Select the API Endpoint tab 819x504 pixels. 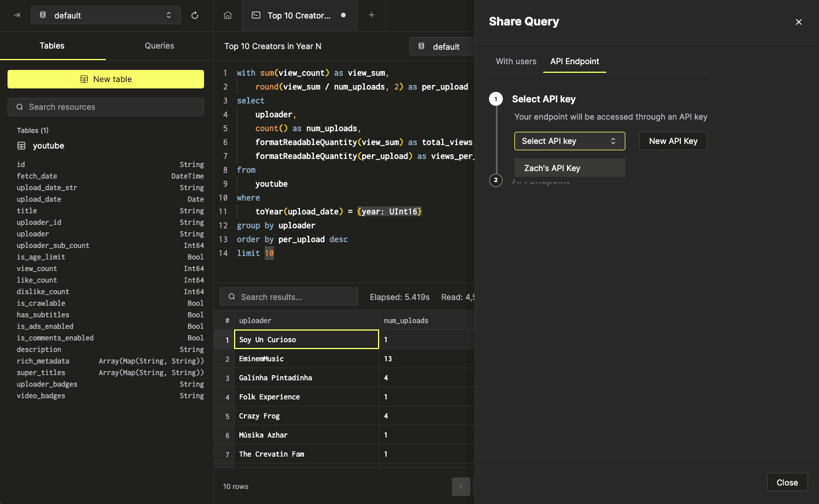pos(575,61)
